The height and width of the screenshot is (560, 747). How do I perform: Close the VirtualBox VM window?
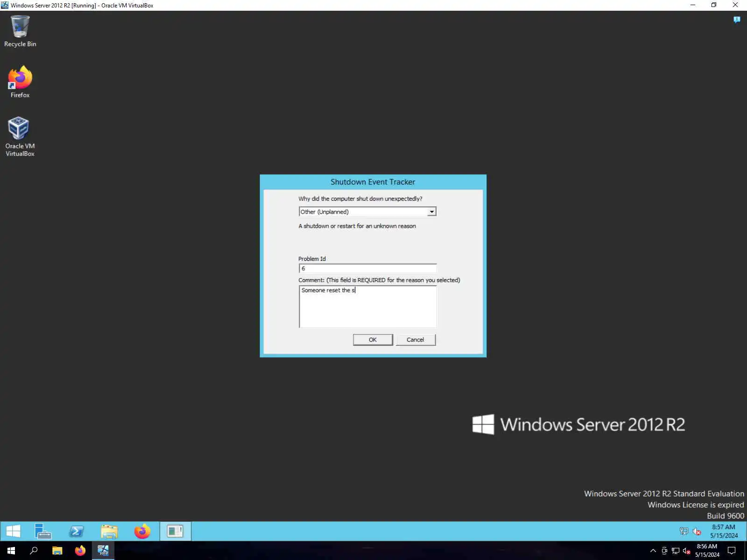[735, 5]
